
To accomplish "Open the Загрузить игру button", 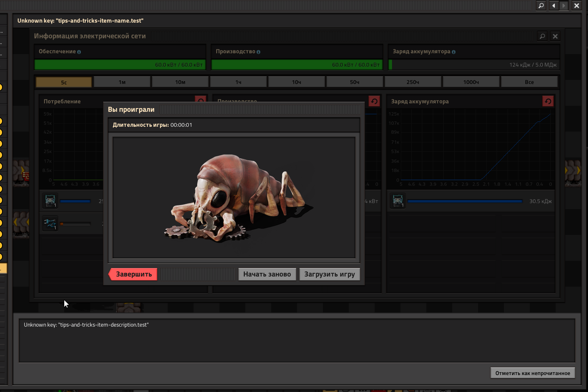I will 329,274.
